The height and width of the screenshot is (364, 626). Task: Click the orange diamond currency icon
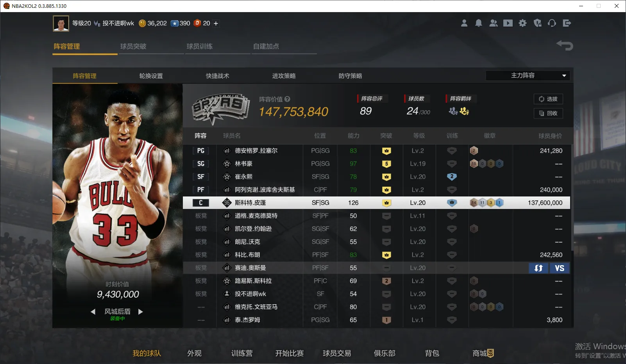[x=197, y=23]
